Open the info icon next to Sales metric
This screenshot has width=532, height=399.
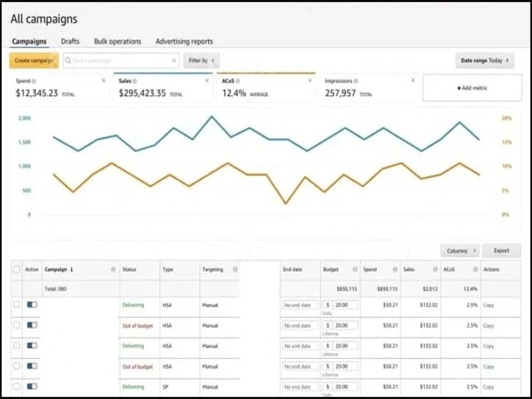click(x=135, y=81)
